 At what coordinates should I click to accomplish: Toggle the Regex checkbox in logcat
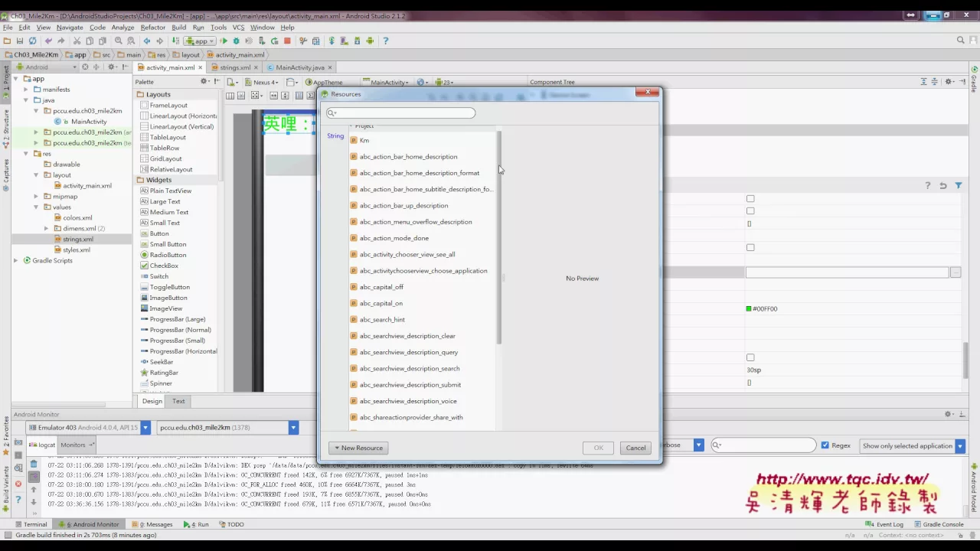825,445
